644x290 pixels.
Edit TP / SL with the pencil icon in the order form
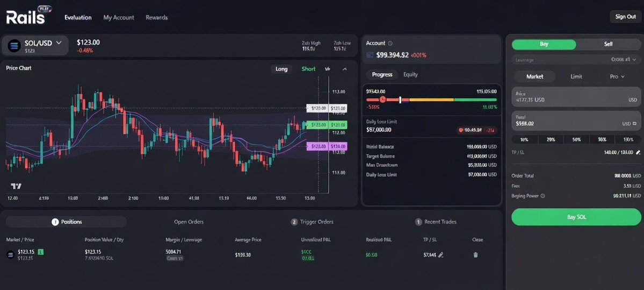638,152
